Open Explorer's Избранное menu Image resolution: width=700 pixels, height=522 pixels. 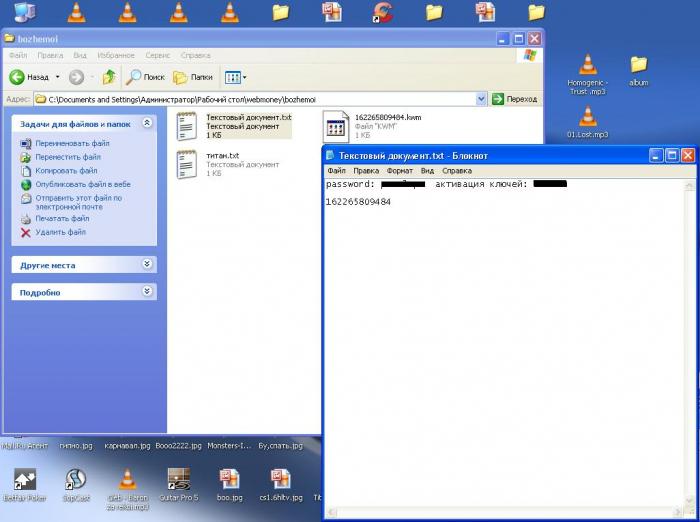point(116,55)
